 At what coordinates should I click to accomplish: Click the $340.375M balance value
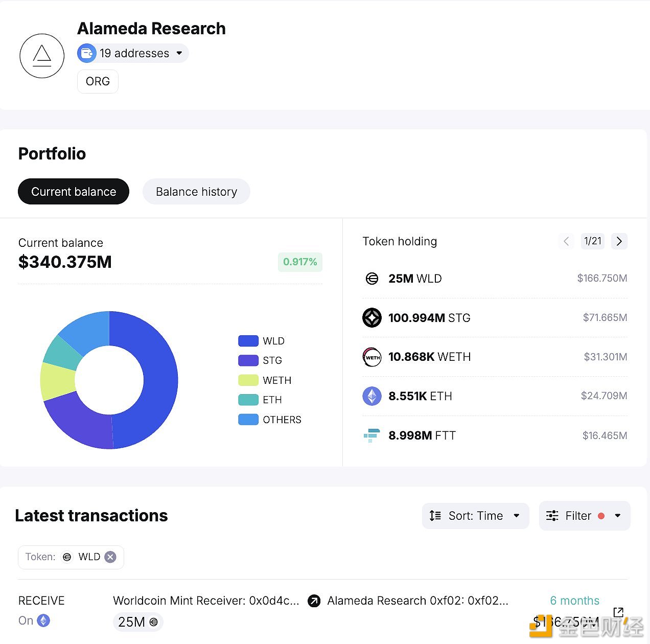point(65,262)
